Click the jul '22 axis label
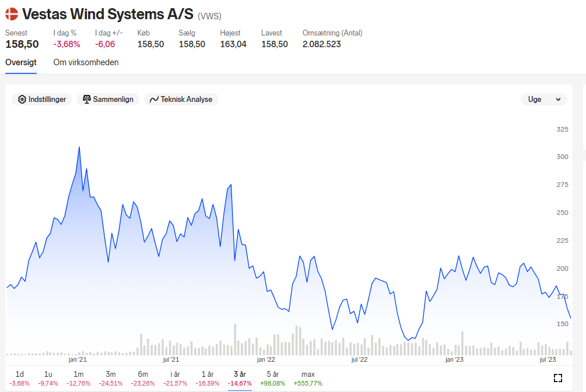Screen dimensions: 586x392 point(360,359)
